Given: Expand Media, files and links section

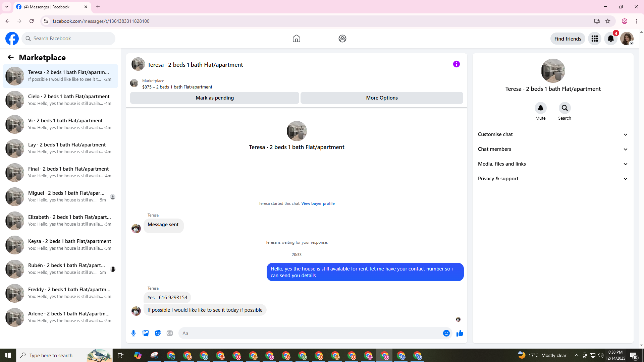Looking at the screenshot, I should coord(552,164).
